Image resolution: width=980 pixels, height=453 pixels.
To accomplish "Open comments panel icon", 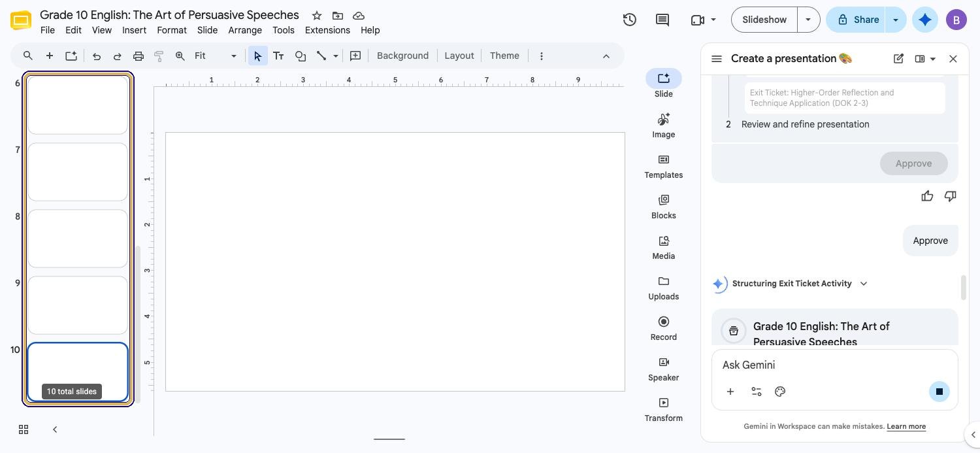I will pyautogui.click(x=662, y=20).
